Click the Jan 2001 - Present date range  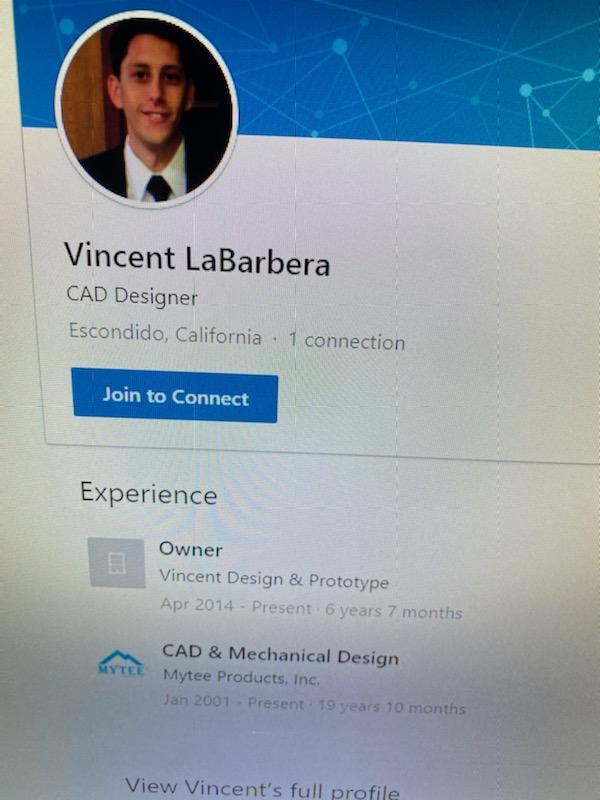click(233, 702)
